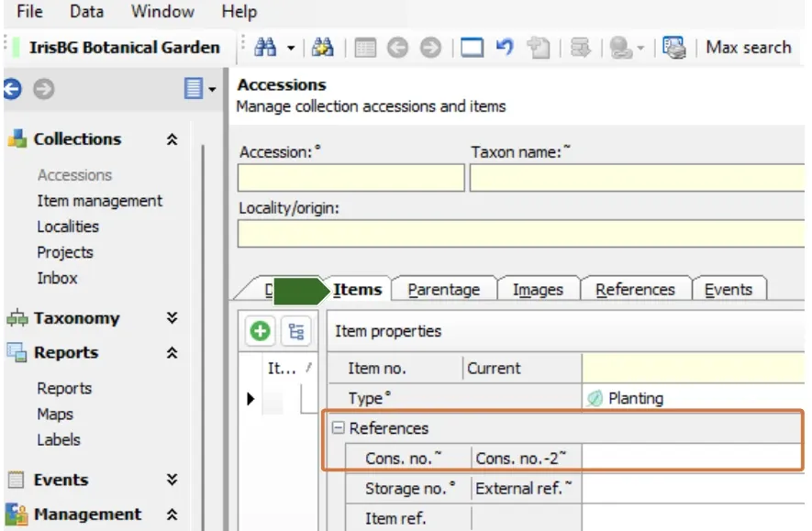The image size is (812, 531).
Task: Expand the Taxonomy sidebar section
Action: tap(172, 317)
